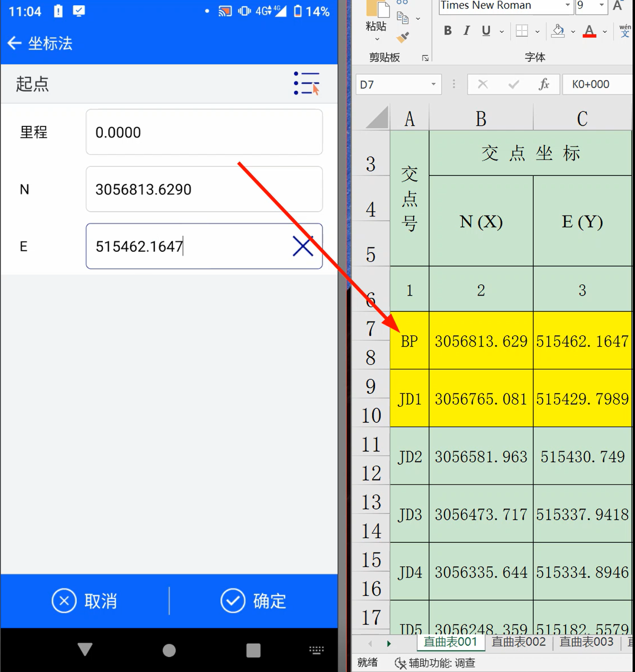Screen dimensions: 635x672
Task: Click cell 3056765.081 in the JD1 row
Action: (481, 398)
